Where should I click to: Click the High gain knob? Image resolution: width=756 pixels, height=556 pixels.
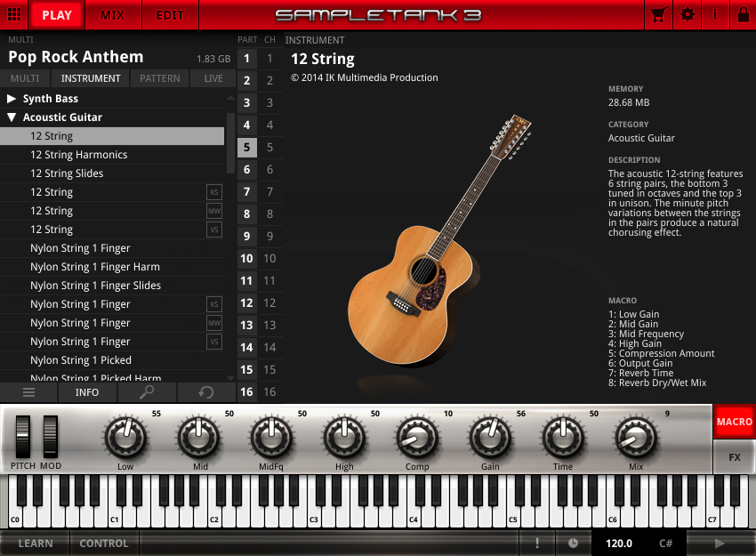[x=344, y=438]
